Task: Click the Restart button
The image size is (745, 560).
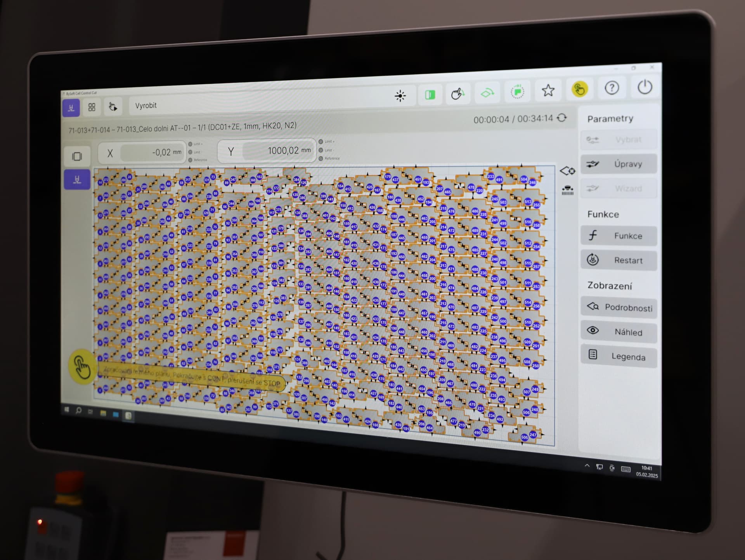Action: tap(619, 260)
